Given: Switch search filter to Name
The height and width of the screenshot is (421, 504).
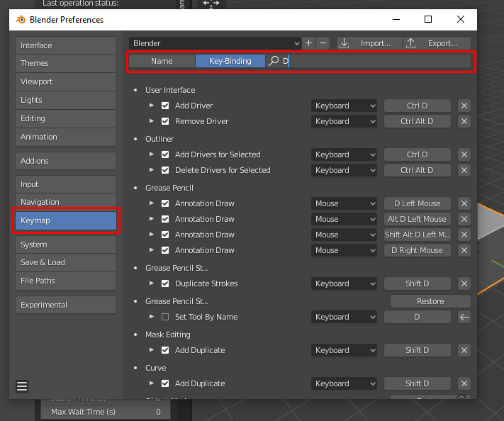Looking at the screenshot, I should [162, 61].
